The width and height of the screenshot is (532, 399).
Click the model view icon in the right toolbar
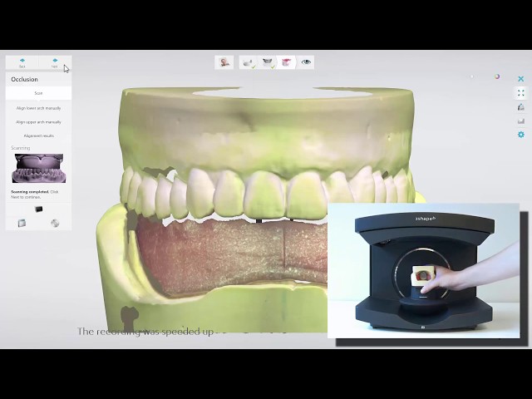tap(521, 107)
